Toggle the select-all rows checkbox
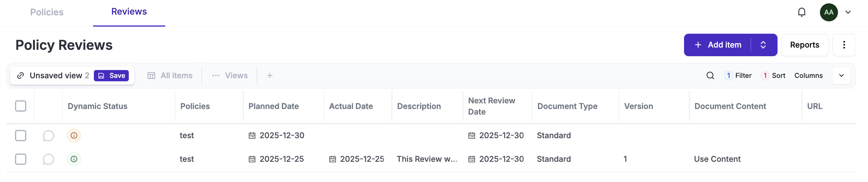Viewport: 868px width, 182px height. click(21, 106)
